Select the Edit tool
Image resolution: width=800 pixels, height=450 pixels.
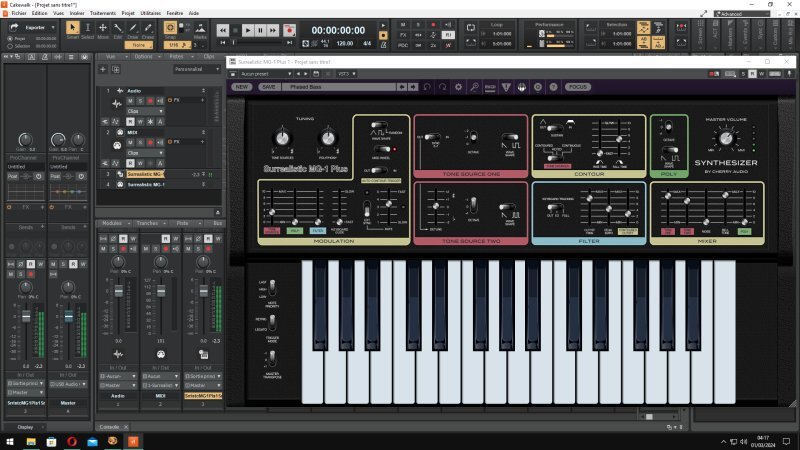coord(117,30)
